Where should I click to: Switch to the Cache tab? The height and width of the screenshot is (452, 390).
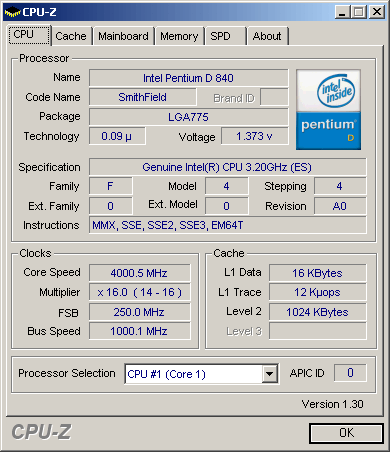71,36
